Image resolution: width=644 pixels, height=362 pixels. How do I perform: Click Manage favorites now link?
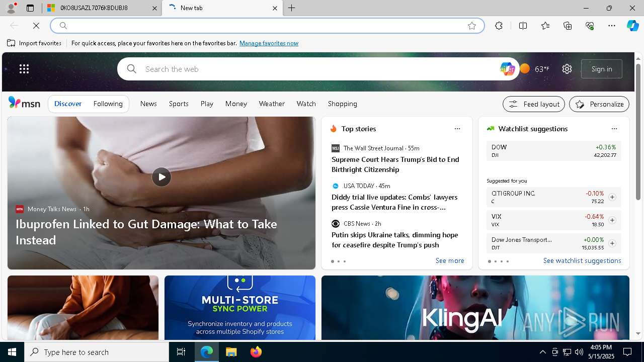269,43
